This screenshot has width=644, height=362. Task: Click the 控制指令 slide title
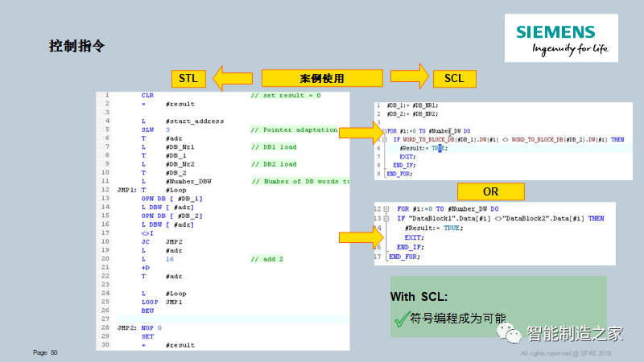pyautogui.click(x=77, y=47)
